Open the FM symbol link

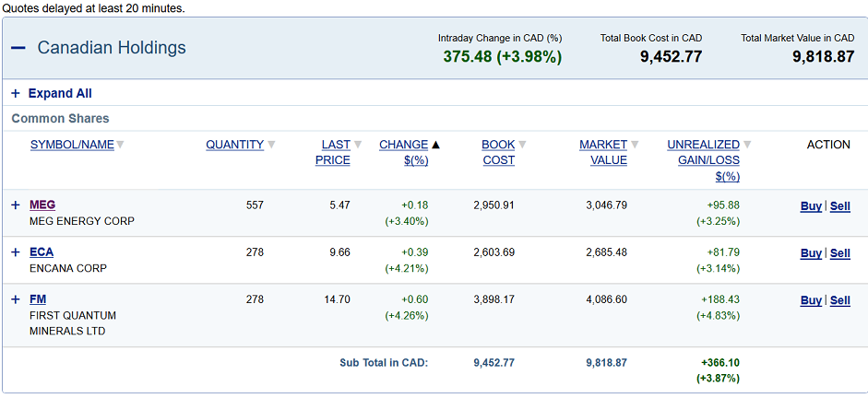(38, 299)
